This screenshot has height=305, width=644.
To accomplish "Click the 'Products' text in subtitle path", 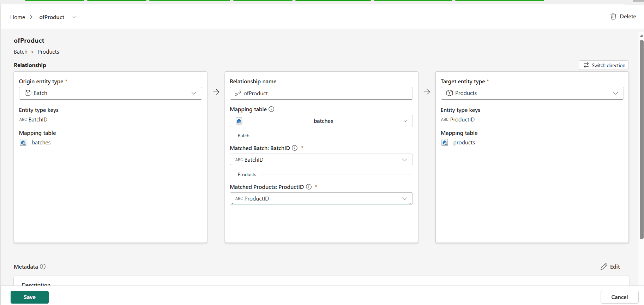I will (x=48, y=52).
